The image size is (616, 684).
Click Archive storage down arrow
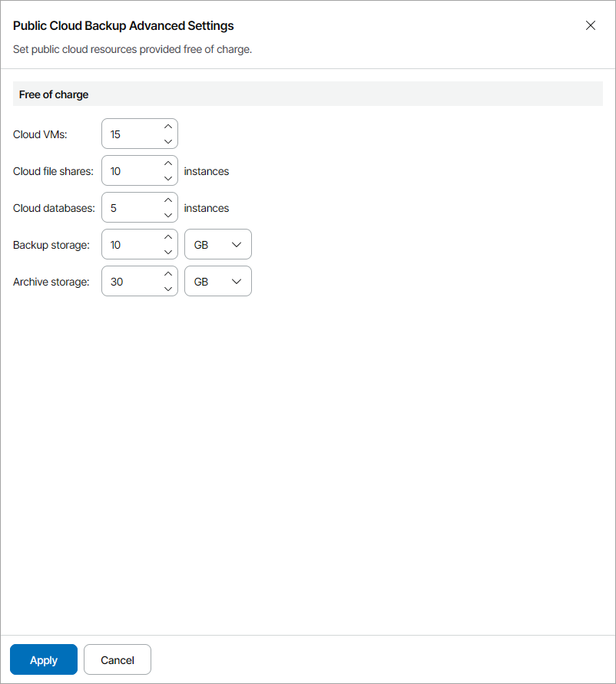168,289
